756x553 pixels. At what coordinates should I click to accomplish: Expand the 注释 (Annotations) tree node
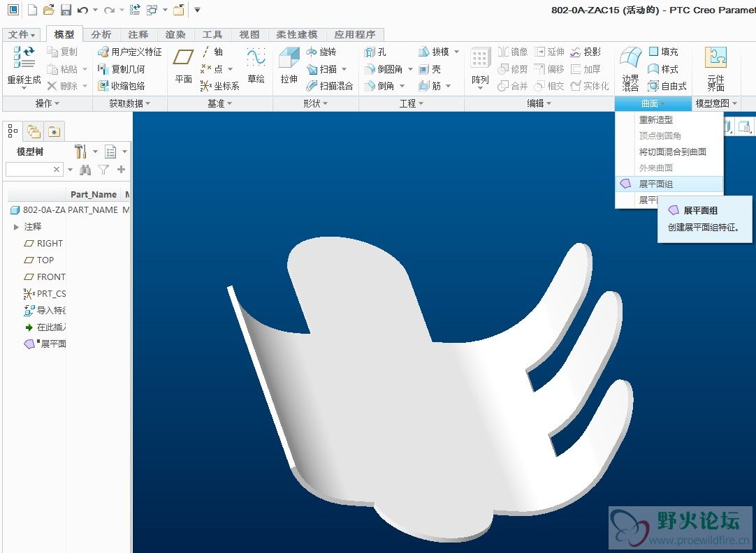pyautogui.click(x=16, y=226)
